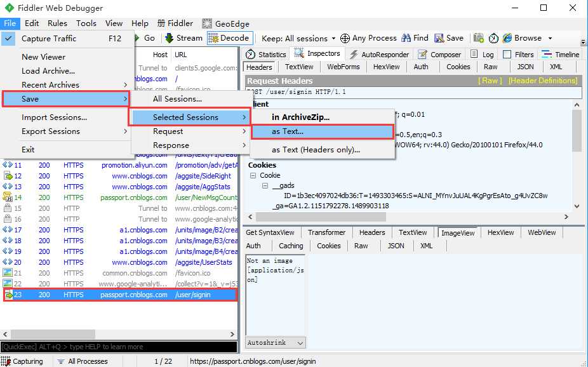Image resolution: width=588 pixels, height=367 pixels.
Task: Click the GeoEdge icon in menu bar
Action: [x=207, y=23]
